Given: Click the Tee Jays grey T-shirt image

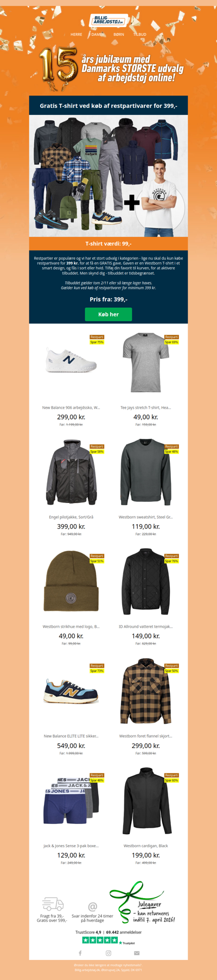Looking at the screenshot, I should point(145,363).
